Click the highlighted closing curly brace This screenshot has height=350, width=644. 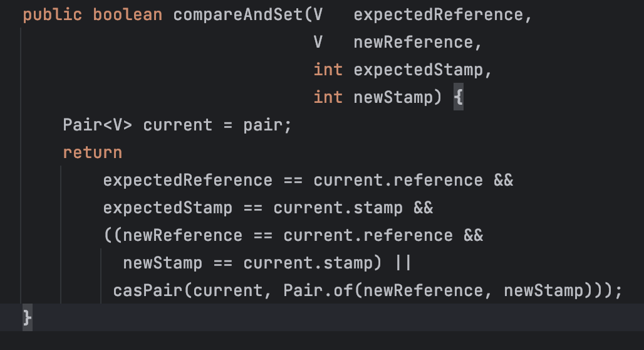[x=27, y=317]
